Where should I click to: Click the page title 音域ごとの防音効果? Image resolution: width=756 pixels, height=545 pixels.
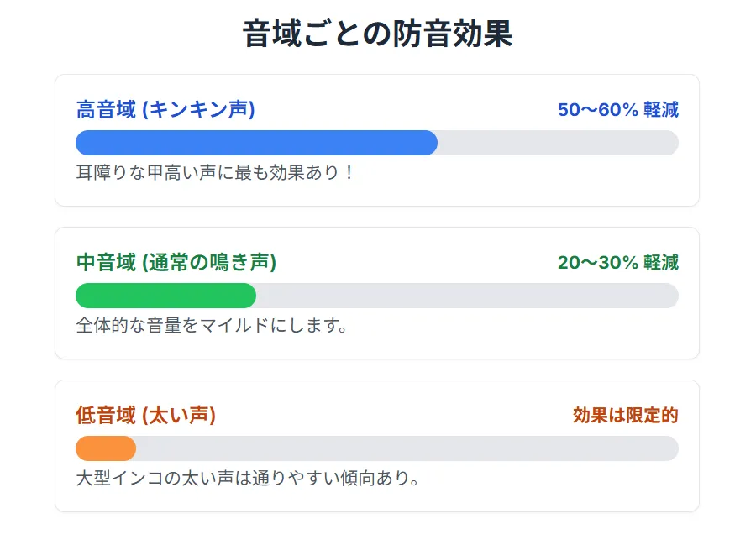pyautogui.click(x=377, y=34)
